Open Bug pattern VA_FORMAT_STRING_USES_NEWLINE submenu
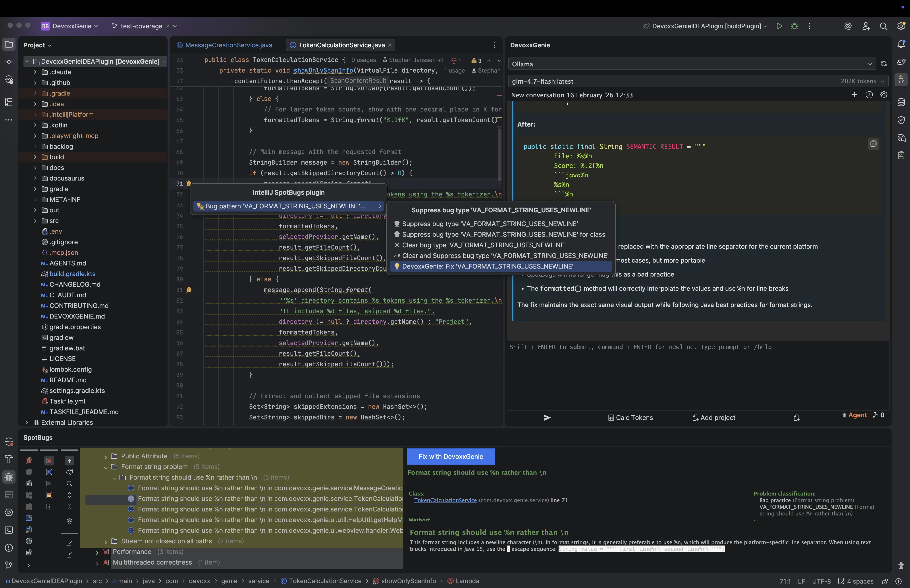Screen dimensions: 910x588 click(x=288, y=206)
